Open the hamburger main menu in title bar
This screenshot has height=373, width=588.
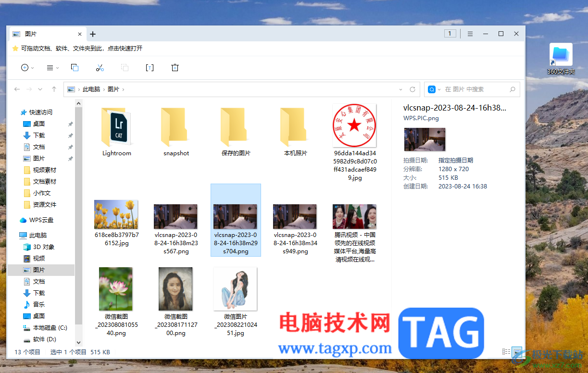point(470,34)
